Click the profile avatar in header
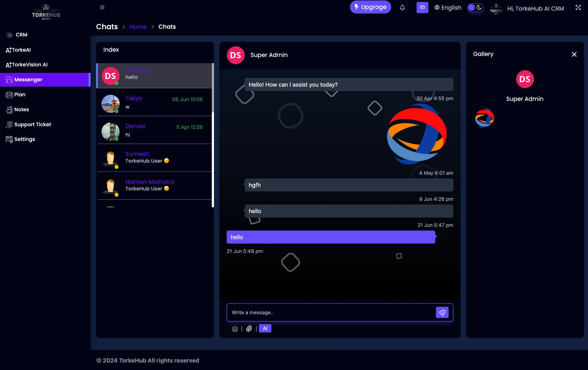588x370 pixels. 496,8
